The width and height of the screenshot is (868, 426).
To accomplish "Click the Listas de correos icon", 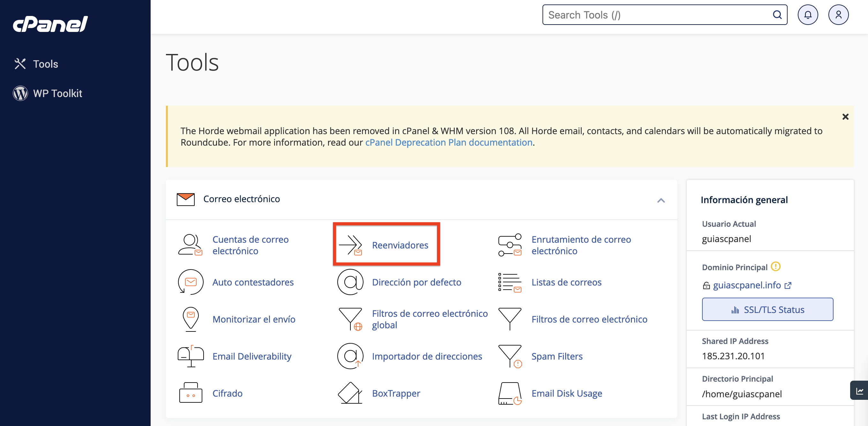I will click(510, 282).
